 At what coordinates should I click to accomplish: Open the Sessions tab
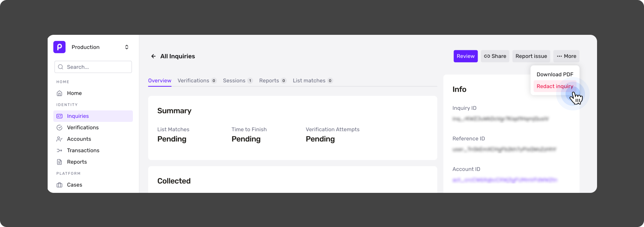point(237,81)
